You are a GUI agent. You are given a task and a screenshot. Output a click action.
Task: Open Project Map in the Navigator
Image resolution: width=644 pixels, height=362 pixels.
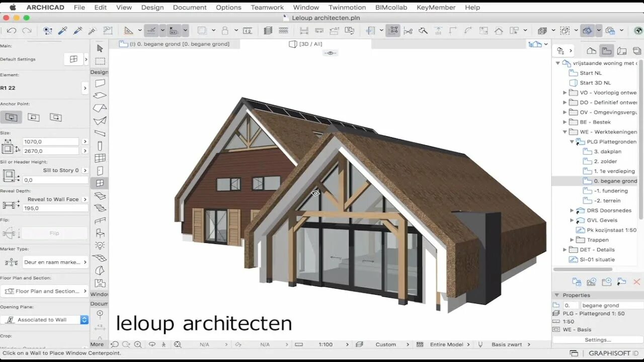coord(592,51)
